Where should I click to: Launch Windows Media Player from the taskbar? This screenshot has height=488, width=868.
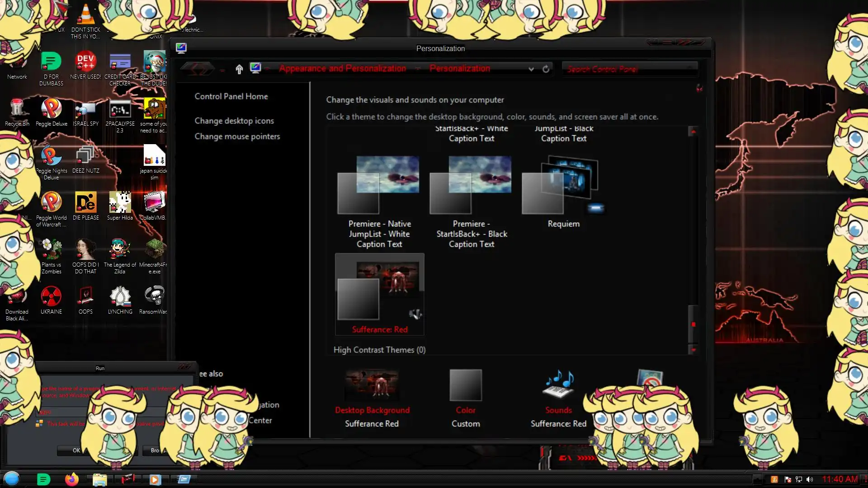[x=155, y=479]
